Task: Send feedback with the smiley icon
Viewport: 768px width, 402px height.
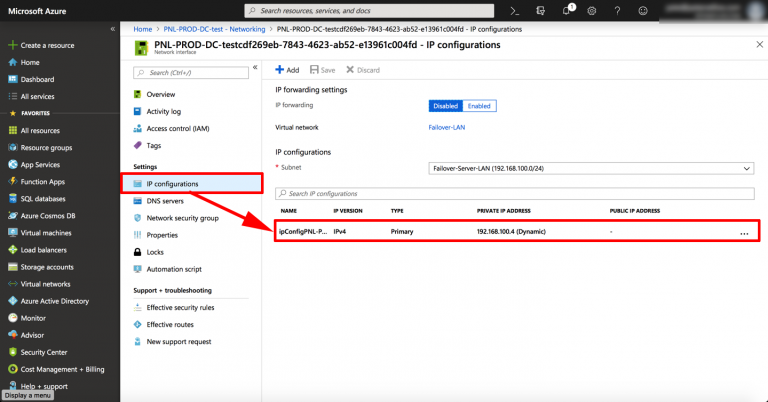Action: click(643, 11)
